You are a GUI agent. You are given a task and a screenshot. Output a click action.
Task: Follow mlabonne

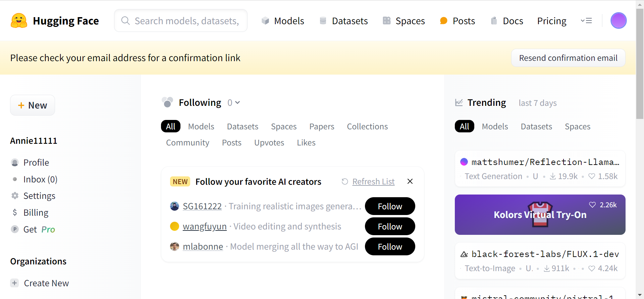pyautogui.click(x=390, y=247)
